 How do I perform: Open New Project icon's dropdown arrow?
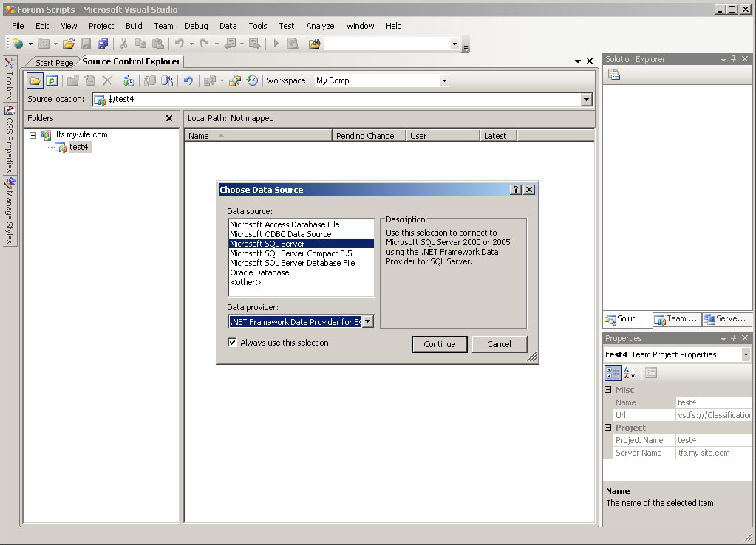[x=30, y=44]
